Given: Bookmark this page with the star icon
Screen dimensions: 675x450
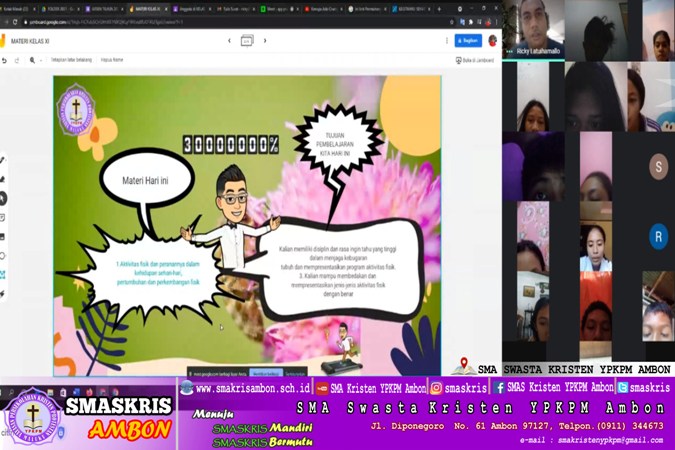Looking at the screenshot, I should pos(451,22).
